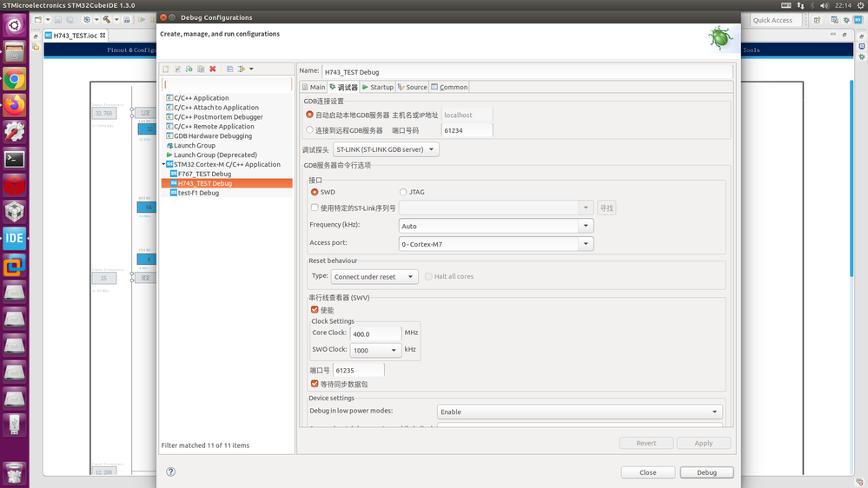Click the sound volume indicator

click(825, 5)
